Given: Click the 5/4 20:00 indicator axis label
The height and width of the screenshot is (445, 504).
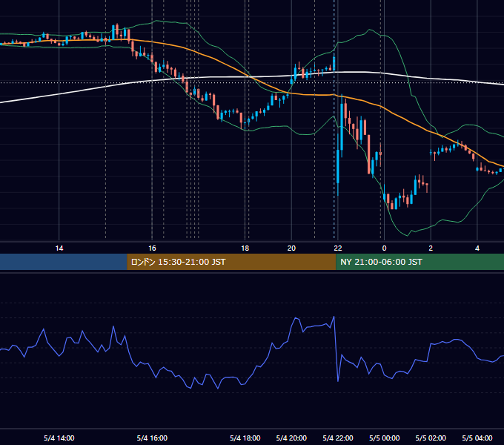Looking at the screenshot, I should pyautogui.click(x=291, y=438).
